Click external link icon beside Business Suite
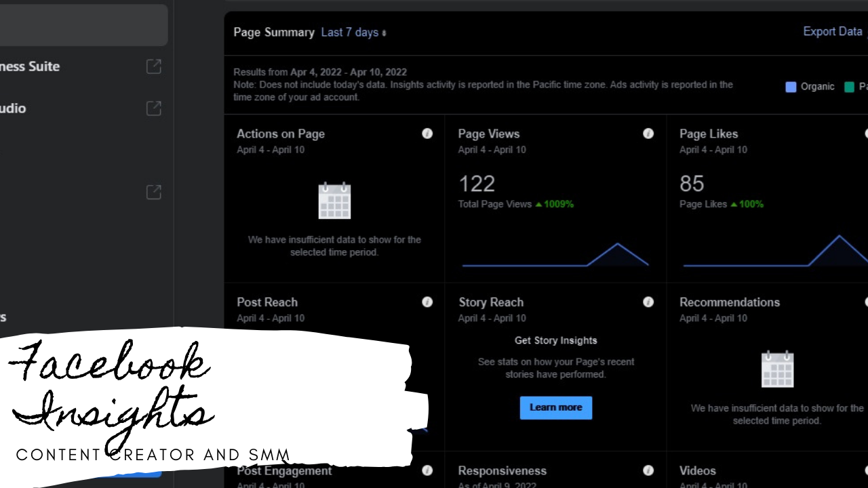 [154, 66]
